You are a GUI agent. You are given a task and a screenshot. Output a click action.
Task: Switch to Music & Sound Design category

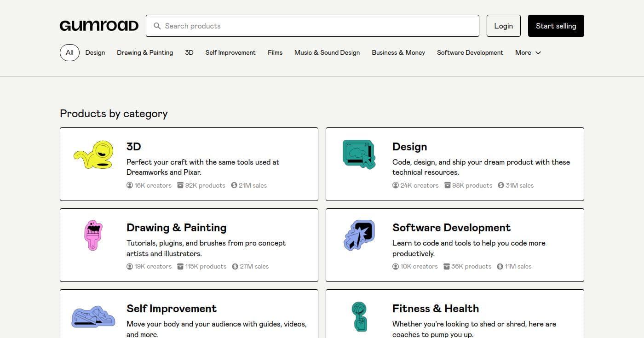coord(327,52)
